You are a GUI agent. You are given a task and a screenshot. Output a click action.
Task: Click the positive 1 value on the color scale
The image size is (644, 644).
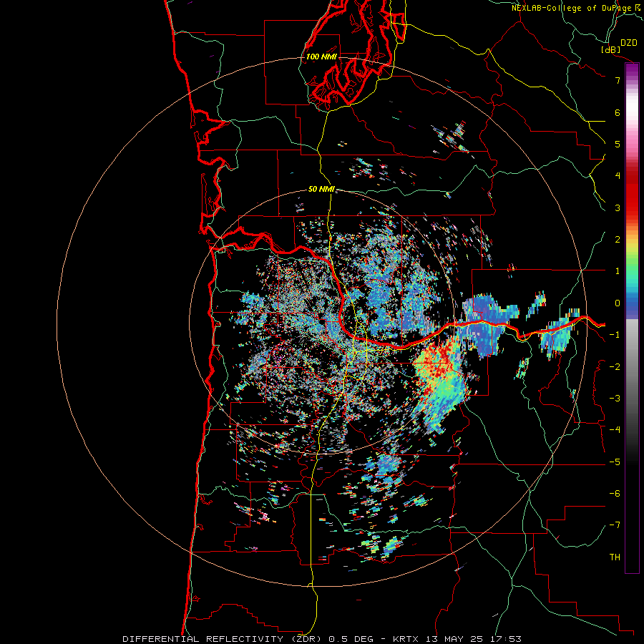(x=618, y=271)
